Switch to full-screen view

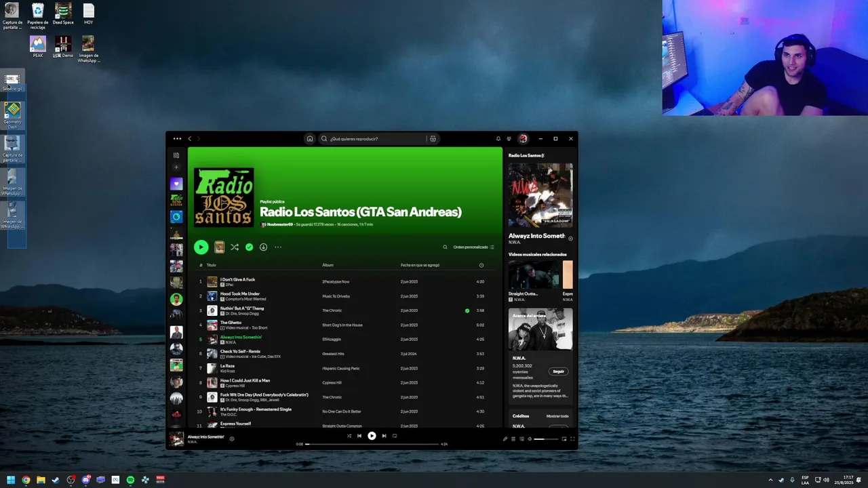pos(572,439)
